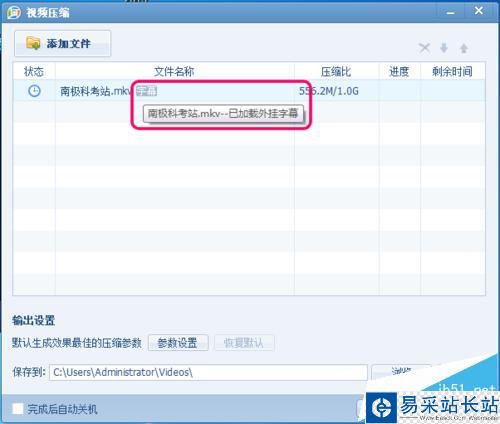Select the file name 南极科考站.mkv
500x424 pixels.
(96, 91)
